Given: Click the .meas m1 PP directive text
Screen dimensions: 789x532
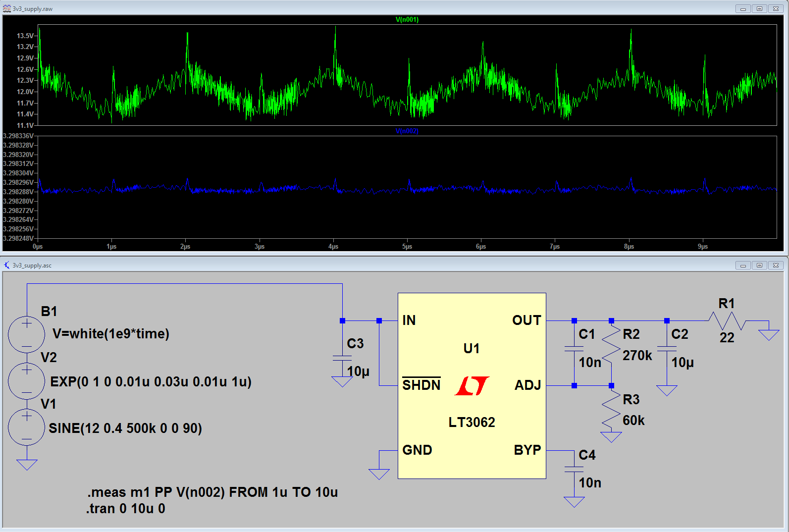Looking at the screenshot, I should click(x=212, y=492).
